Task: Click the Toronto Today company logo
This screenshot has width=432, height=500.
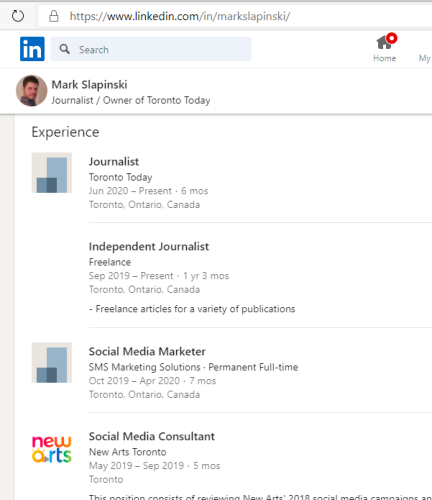Action: (x=52, y=173)
